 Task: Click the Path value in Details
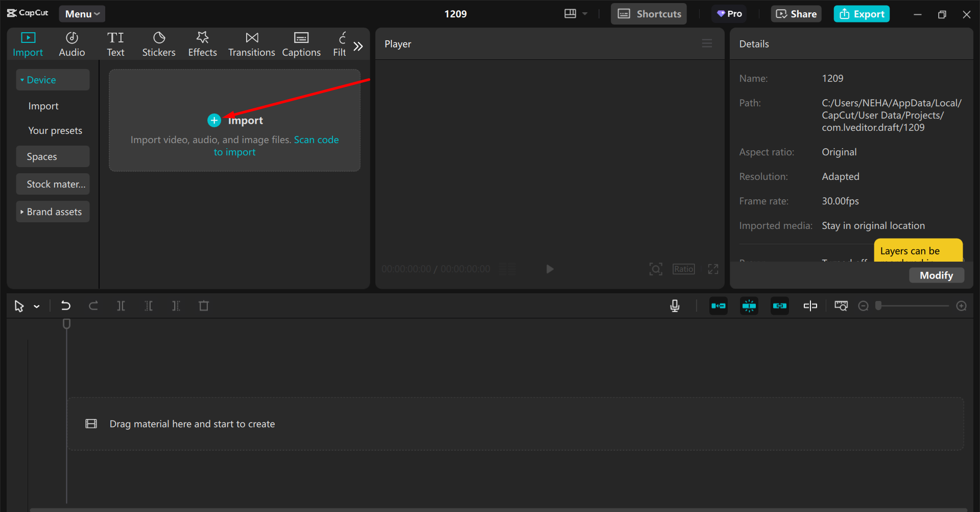pos(892,115)
